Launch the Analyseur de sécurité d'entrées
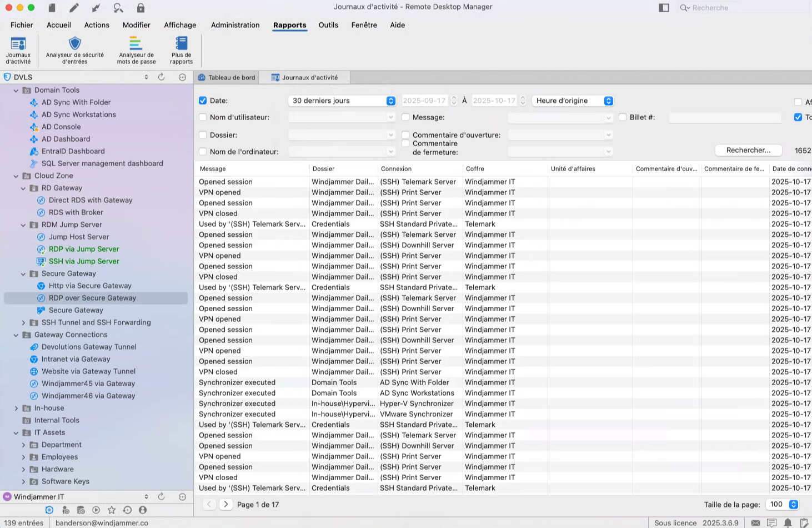 pos(74,44)
